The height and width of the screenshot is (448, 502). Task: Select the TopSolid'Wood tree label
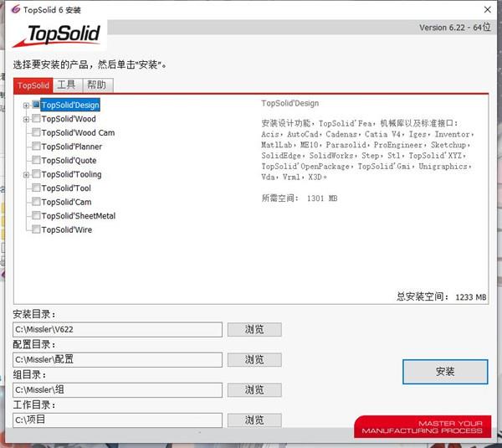tap(69, 119)
